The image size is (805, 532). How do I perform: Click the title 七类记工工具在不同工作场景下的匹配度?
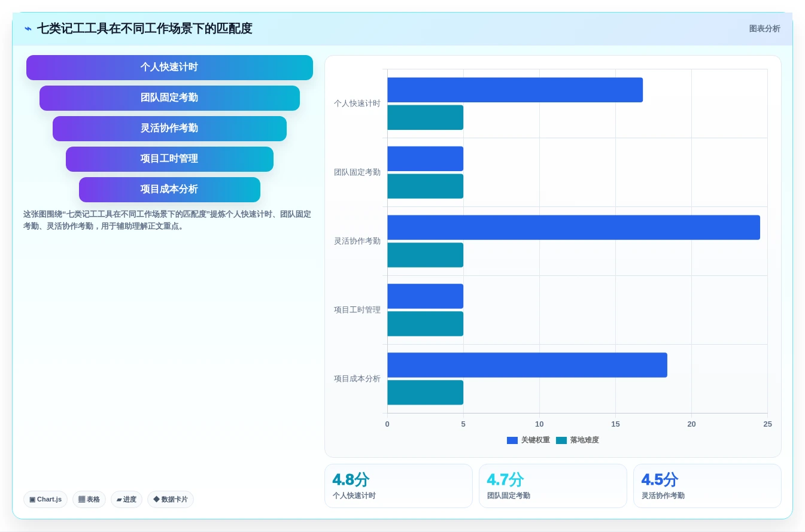[145, 29]
